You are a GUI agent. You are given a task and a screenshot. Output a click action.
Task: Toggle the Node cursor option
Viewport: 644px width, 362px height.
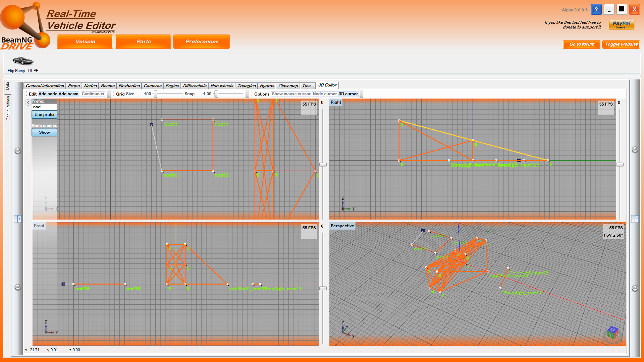(x=324, y=94)
